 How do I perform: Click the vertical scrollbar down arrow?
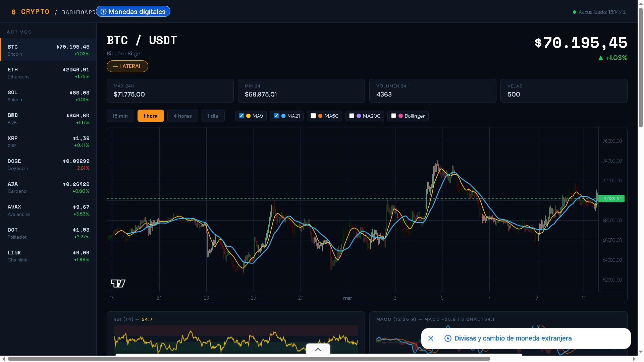pyautogui.click(x=641, y=352)
